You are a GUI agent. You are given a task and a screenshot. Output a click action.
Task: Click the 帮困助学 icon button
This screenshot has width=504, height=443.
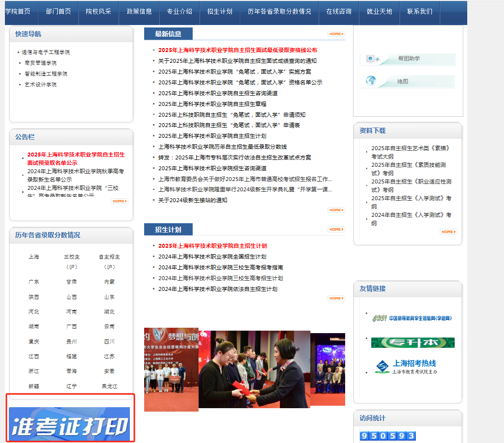(407, 59)
